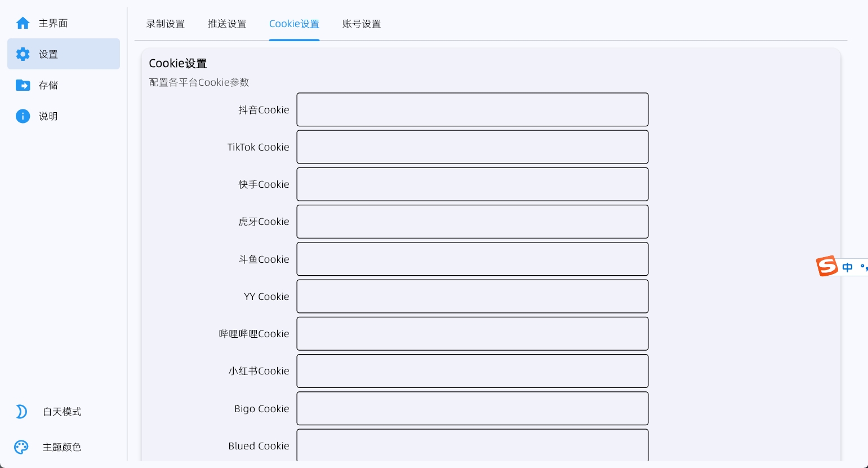Image resolution: width=868 pixels, height=468 pixels.
Task: Click the Sogou input method S icon
Action: pyautogui.click(x=827, y=266)
